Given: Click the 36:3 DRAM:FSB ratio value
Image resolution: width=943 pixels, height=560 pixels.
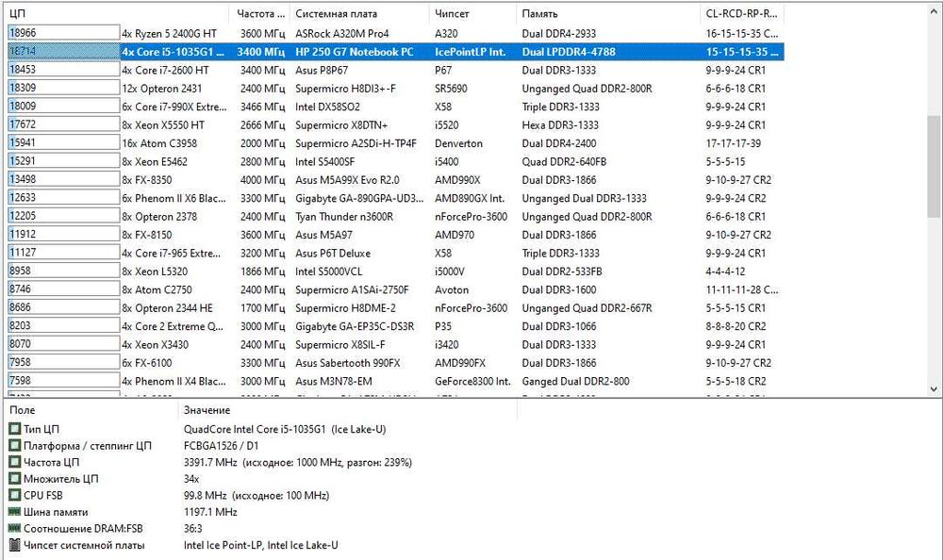Looking at the screenshot, I should [193, 528].
